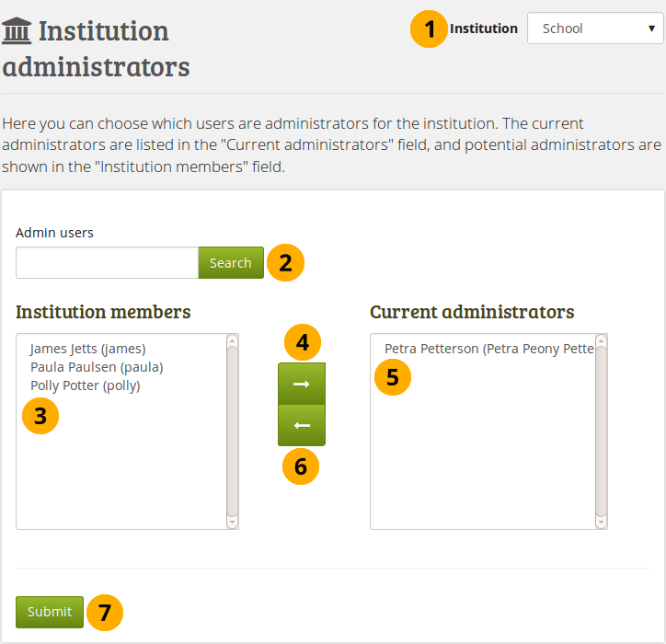This screenshot has height=644, width=666.
Task: Select Polly Potter in Institution members
Action: pos(85,385)
